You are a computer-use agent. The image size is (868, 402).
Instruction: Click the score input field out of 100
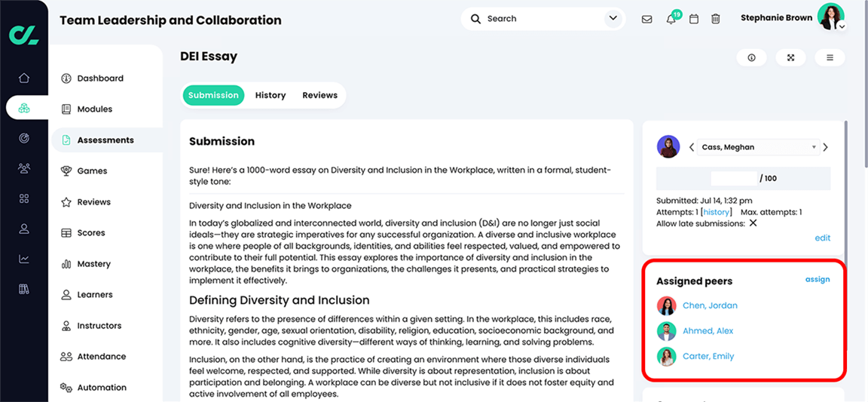pyautogui.click(x=734, y=179)
